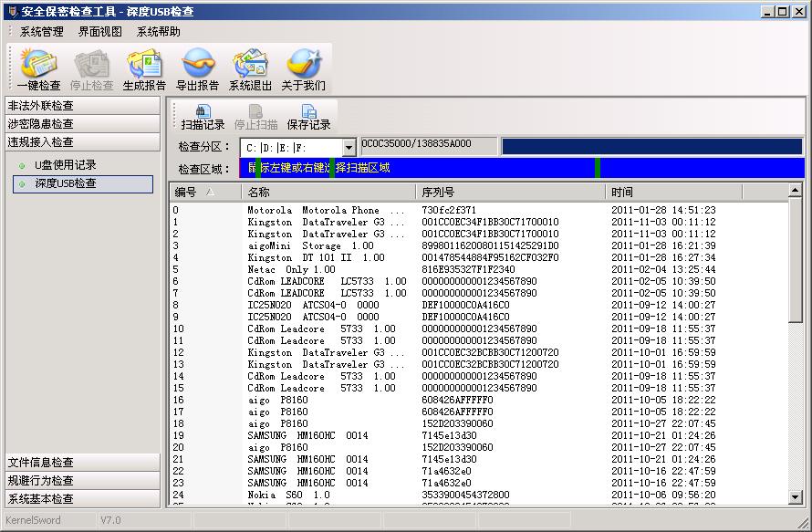Start the 一键检查 one-click check
Image resolution: width=812 pixels, height=532 pixels.
click(39, 70)
